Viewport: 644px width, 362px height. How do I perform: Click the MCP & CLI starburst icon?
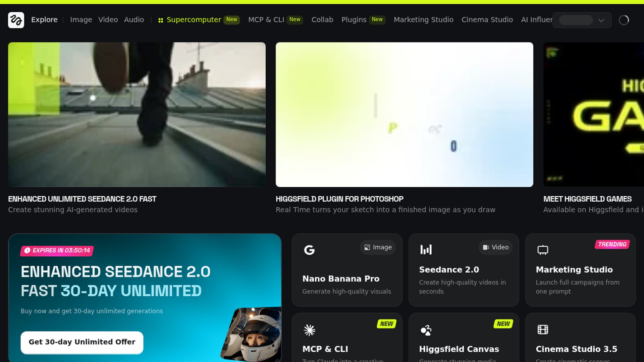309,330
